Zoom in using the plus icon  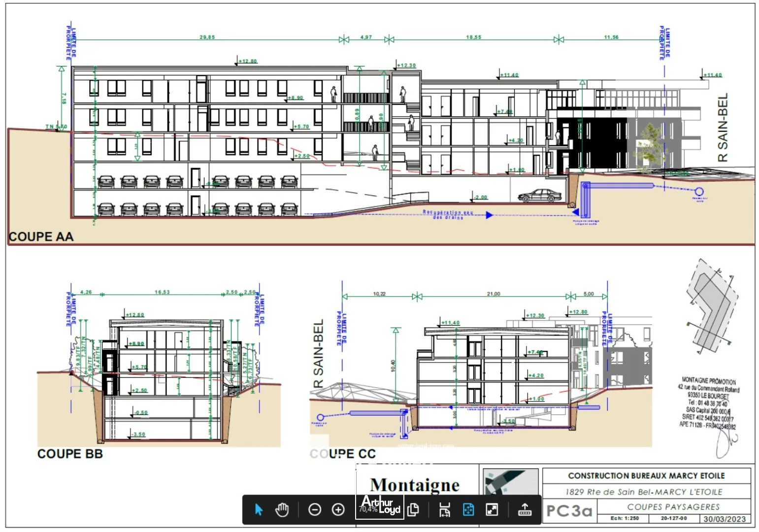[338, 510]
